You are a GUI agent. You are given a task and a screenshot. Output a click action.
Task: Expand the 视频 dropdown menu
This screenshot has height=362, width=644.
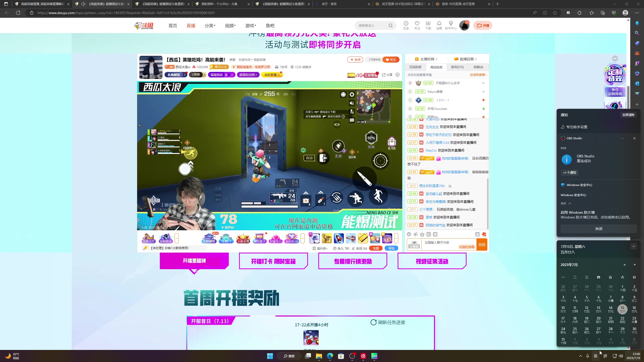tap(230, 26)
